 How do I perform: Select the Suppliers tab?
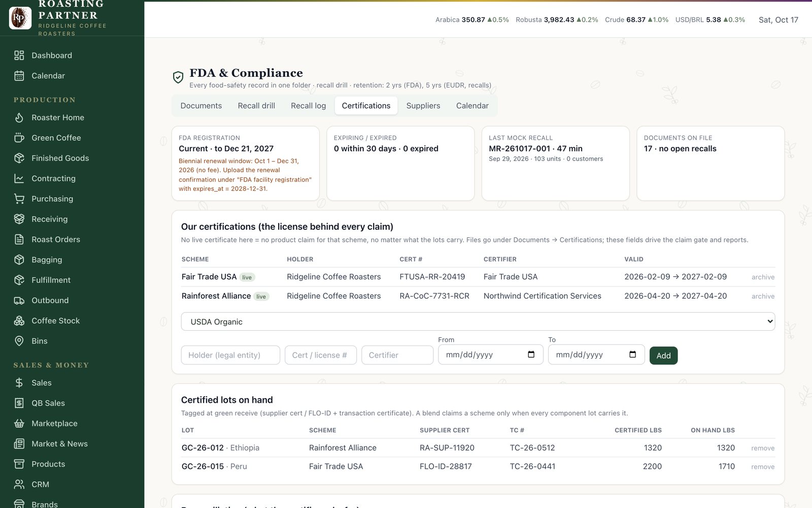click(423, 106)
